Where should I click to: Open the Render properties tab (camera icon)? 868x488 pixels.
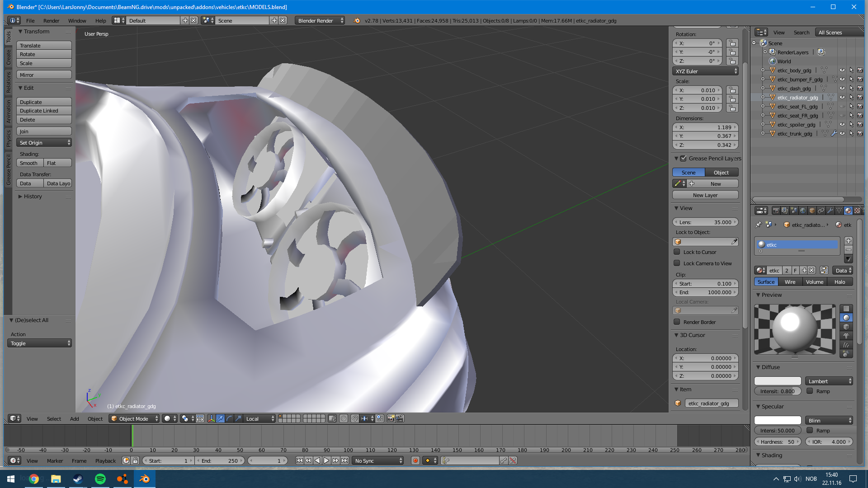tap(776, 211)
